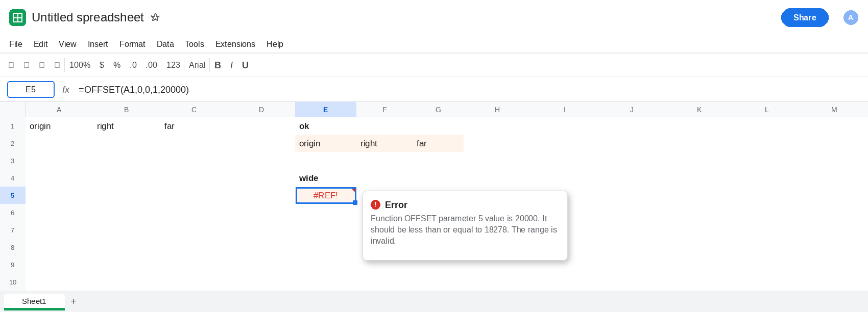
Task: Select cell E2 containing origin
Action: coord(326,143)
